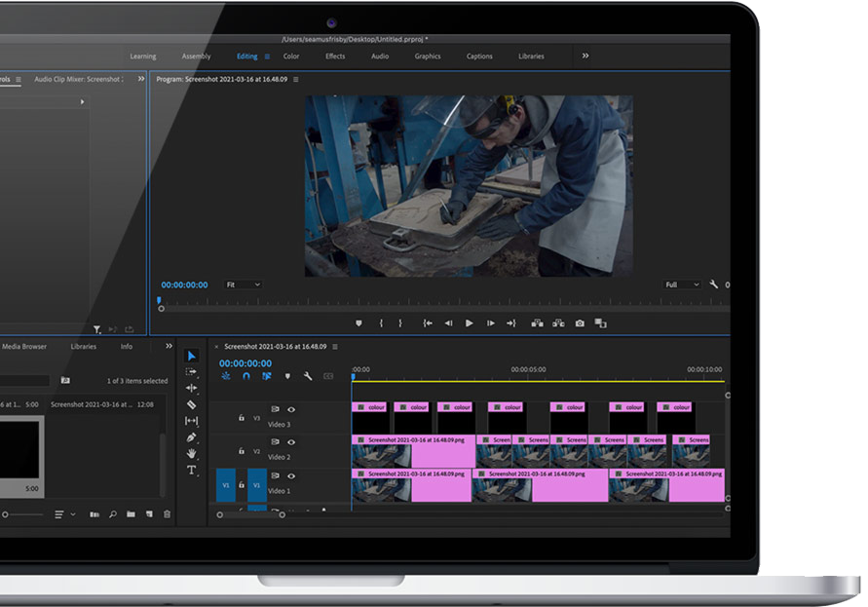Viewport: 868px width, 607px height.
Task: Switch to the Color workspace tab
Action: [x=291, y=57]
